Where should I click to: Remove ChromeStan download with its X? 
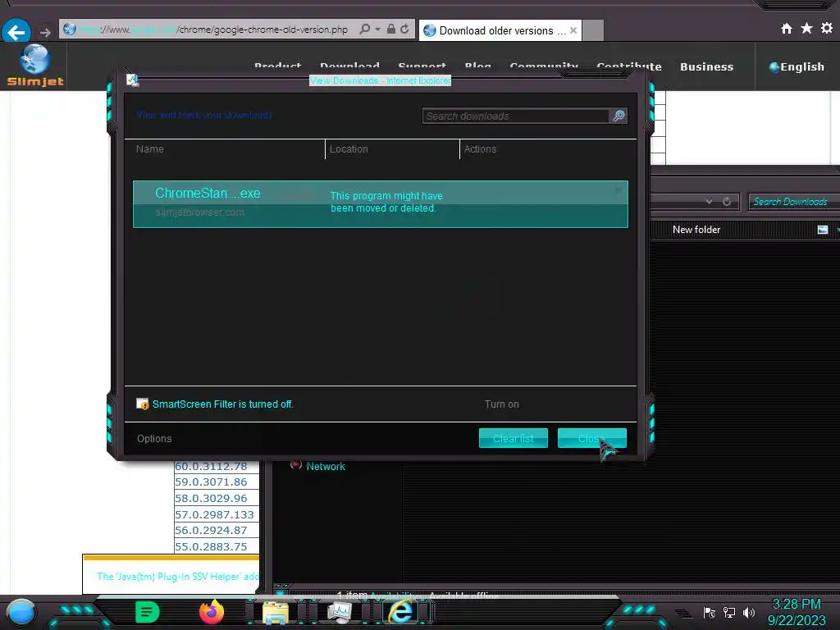619,189
